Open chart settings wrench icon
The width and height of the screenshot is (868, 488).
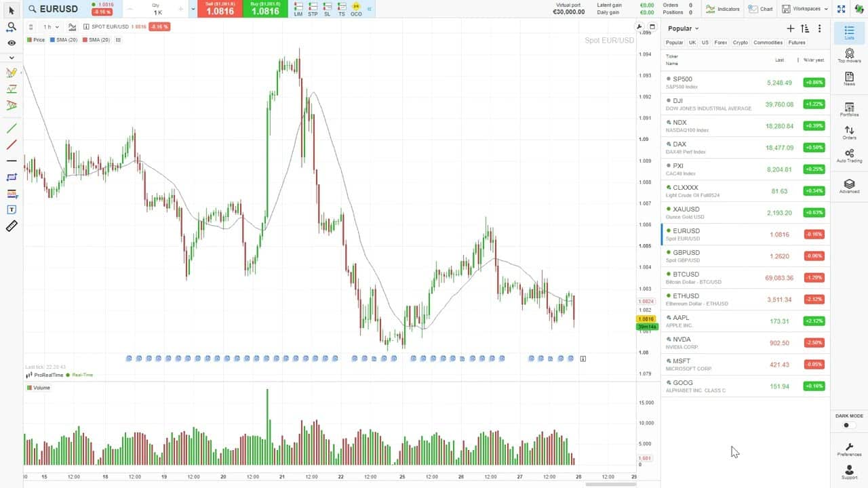639,27
